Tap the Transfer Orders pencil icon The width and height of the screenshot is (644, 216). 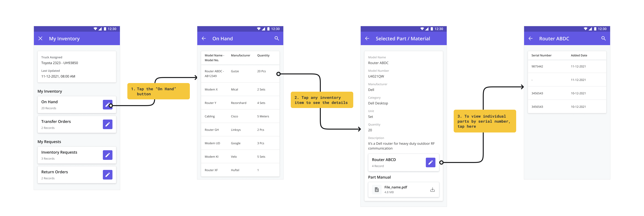[x=108, y=124]
